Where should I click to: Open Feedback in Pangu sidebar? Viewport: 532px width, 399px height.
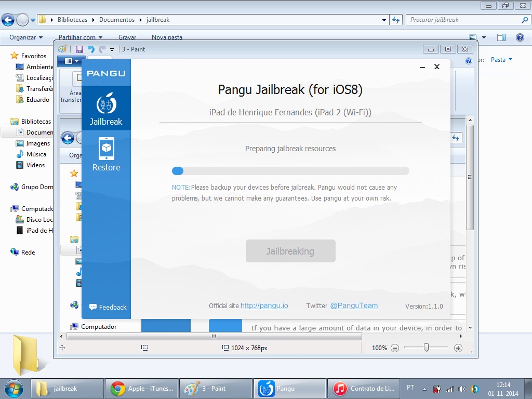pos(108,307)
